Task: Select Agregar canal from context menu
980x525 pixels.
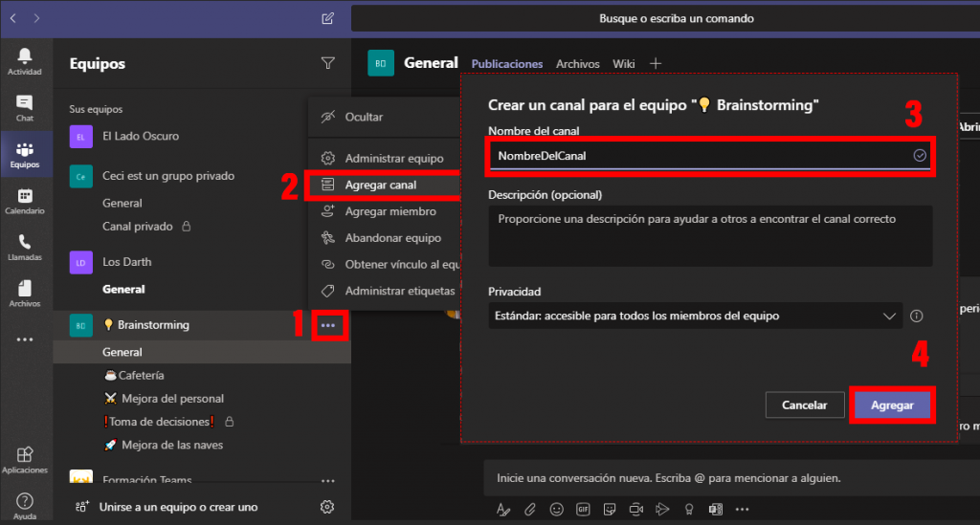Action: 380,185
